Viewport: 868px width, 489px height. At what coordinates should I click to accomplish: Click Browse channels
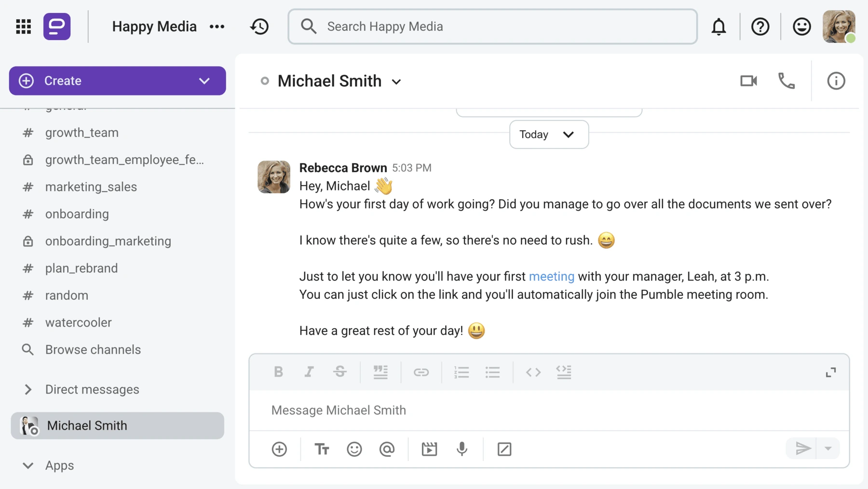coord(93,350)
